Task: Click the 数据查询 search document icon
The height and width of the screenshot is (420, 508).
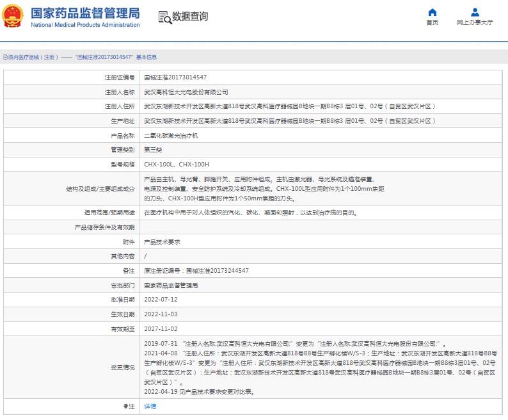Action: pyautogui.click(x=165, y=17)
